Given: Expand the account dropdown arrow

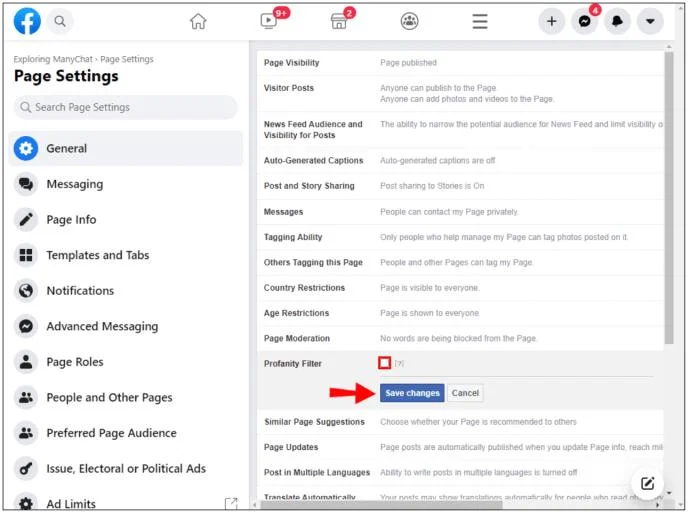Looking at the screenshot, I should point(650,21).
